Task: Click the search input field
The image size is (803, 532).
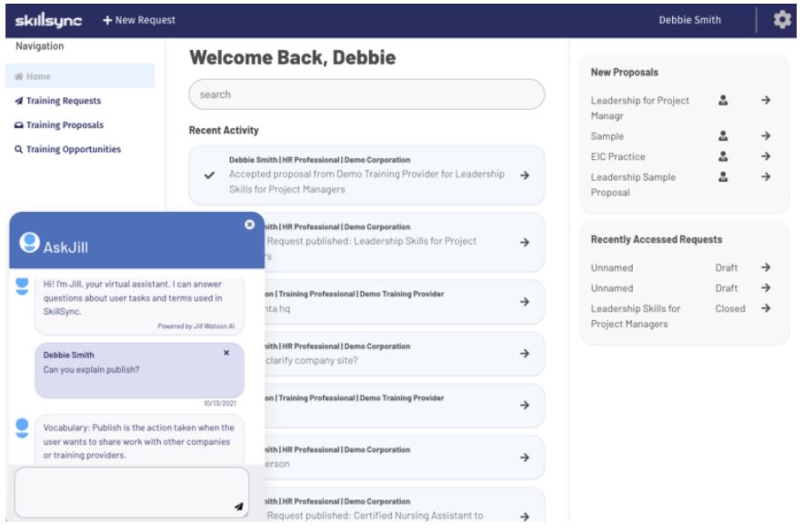Action: [x=366, y=95]
